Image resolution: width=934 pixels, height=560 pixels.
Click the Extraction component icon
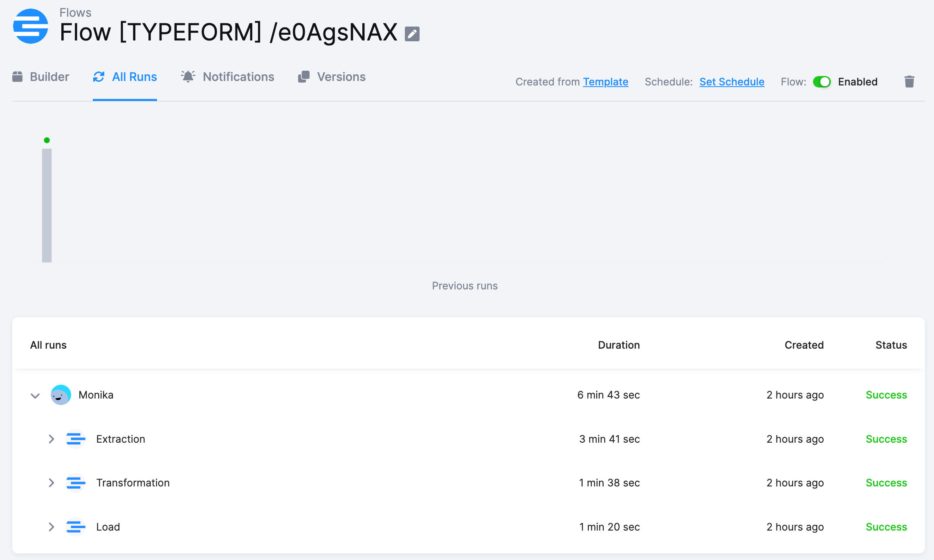point(76,439)
